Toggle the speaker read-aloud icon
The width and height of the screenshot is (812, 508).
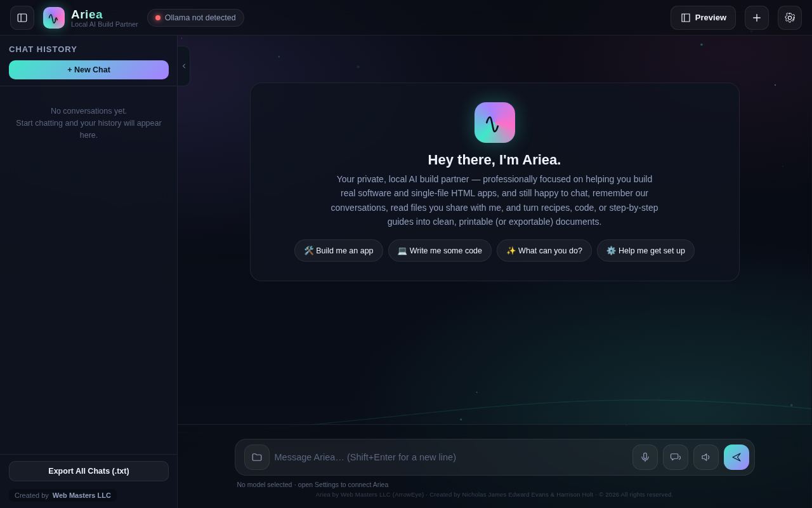706,457
